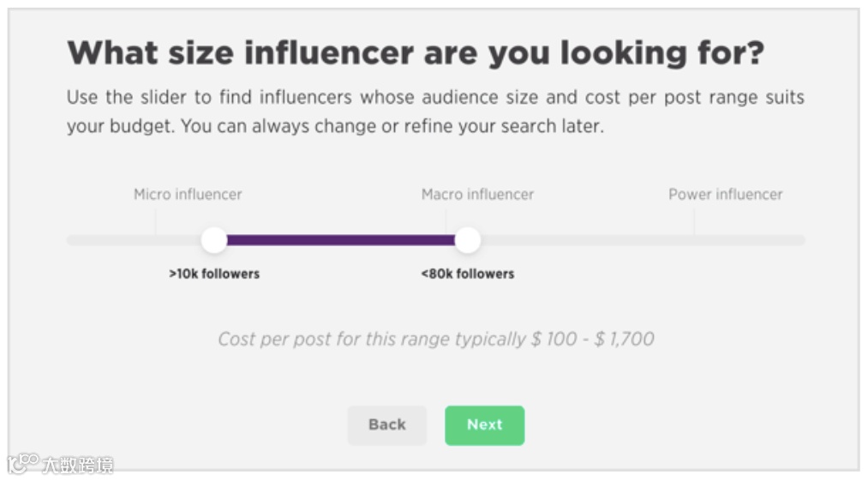Click the "What size influencer" heading

[x=416, y=54]
